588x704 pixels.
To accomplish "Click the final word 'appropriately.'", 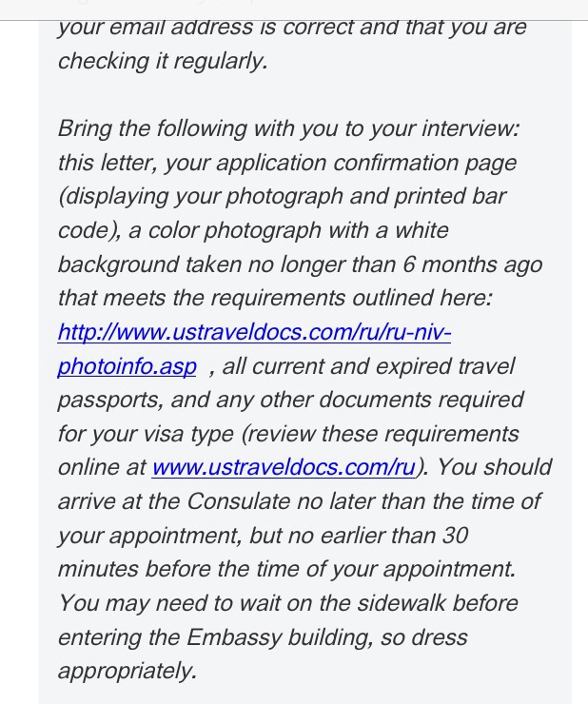I will pyautogui.click(x=127, y=671).
